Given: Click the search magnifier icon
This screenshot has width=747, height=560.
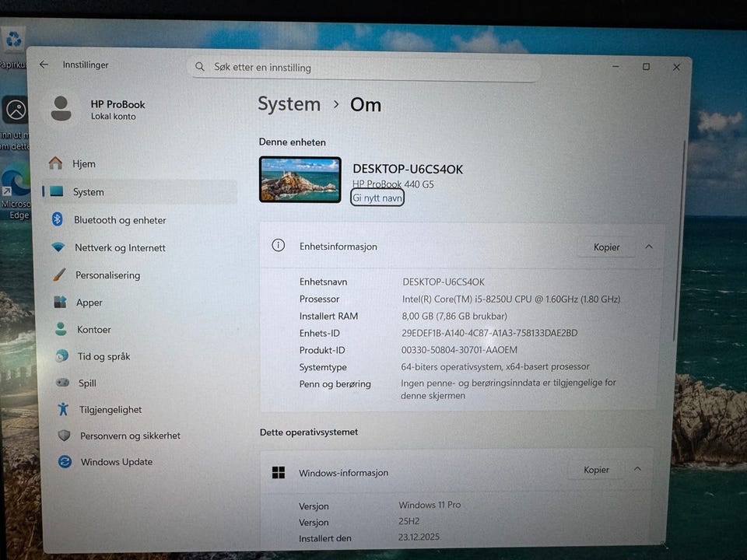Looking at the screenshot, I should [200, 67].
